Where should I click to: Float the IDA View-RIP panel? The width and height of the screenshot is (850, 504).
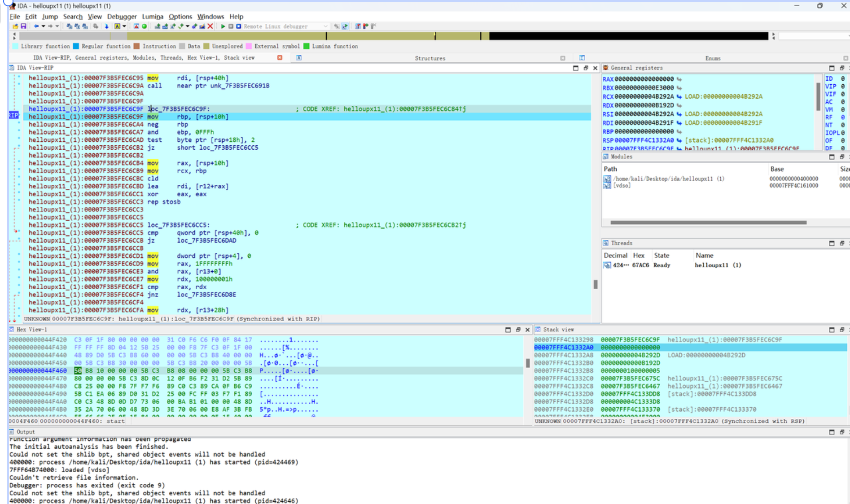(586, 68)
